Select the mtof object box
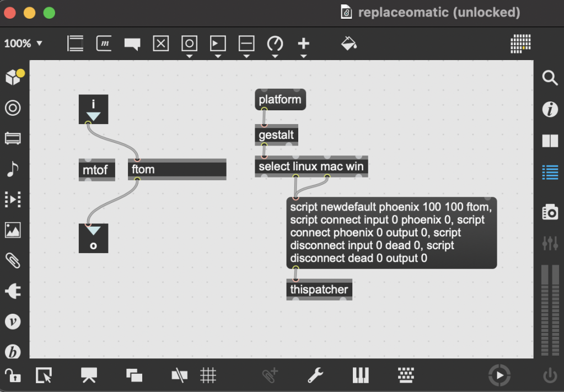 coord(97,170)
